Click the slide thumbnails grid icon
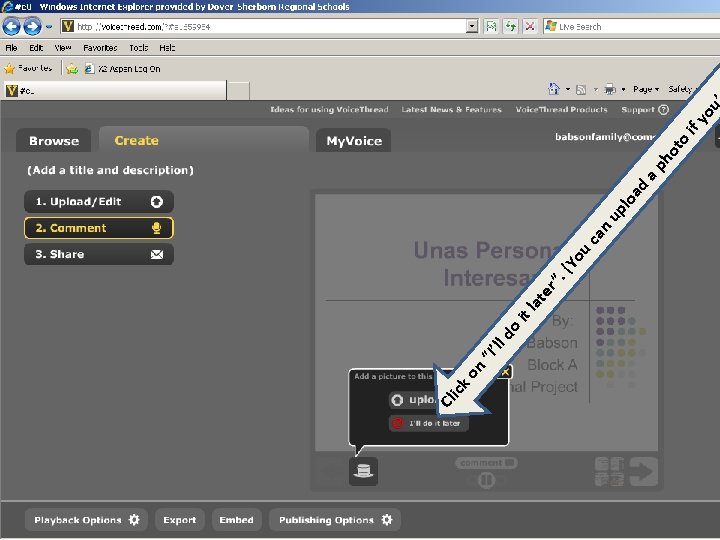The image size is (720, 540). [609, 472]
